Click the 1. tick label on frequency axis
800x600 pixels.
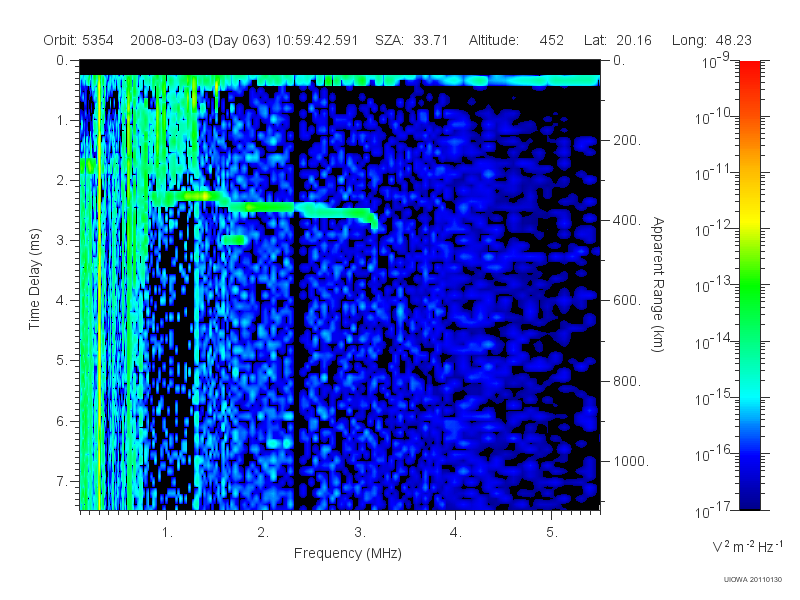point(167,533)
